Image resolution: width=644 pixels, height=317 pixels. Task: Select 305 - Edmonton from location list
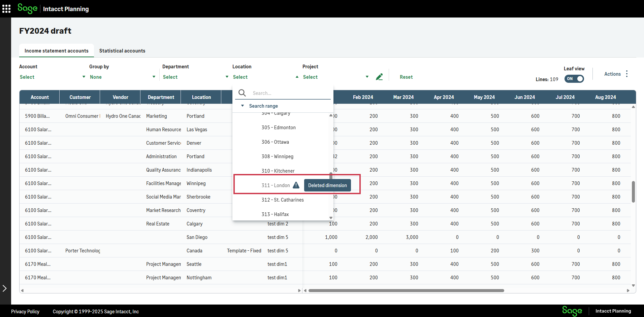point(279,128)
